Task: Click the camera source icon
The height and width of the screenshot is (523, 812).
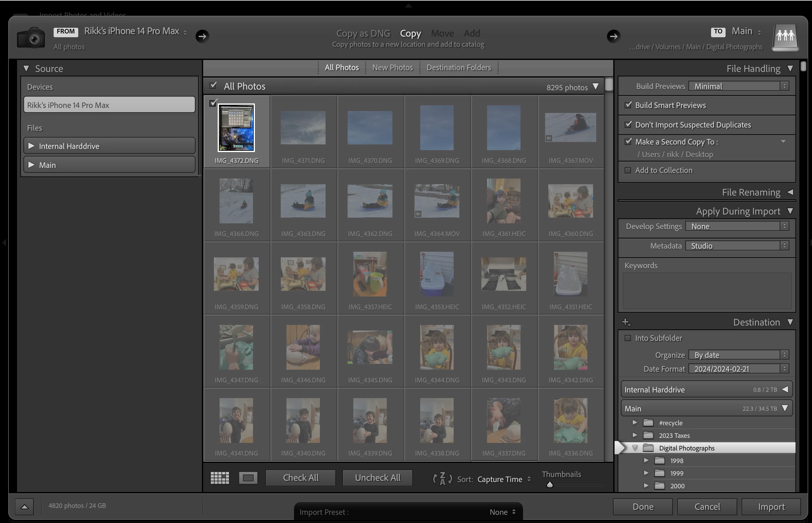Action: pos(31,38)
